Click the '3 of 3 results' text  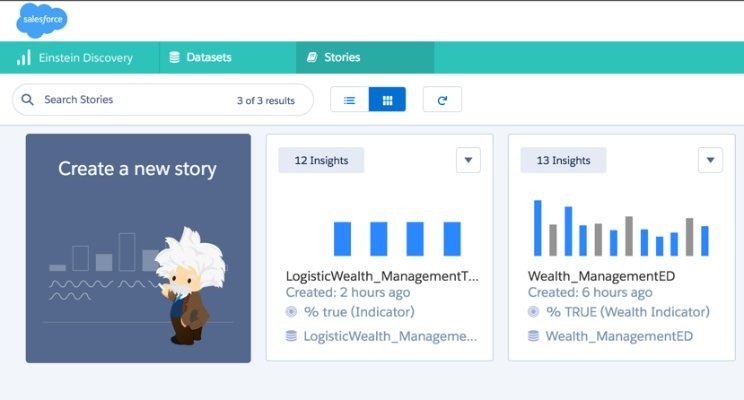coord(266,101)
